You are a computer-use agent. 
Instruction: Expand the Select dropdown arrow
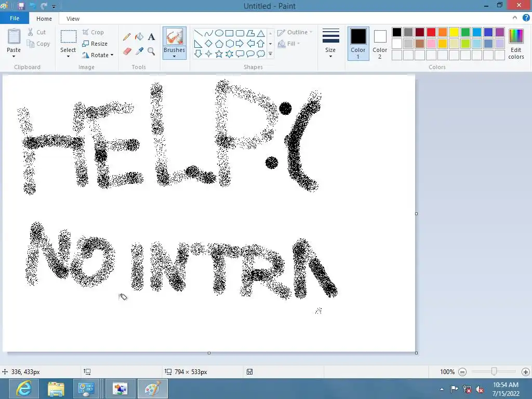(x=68, y=56)
